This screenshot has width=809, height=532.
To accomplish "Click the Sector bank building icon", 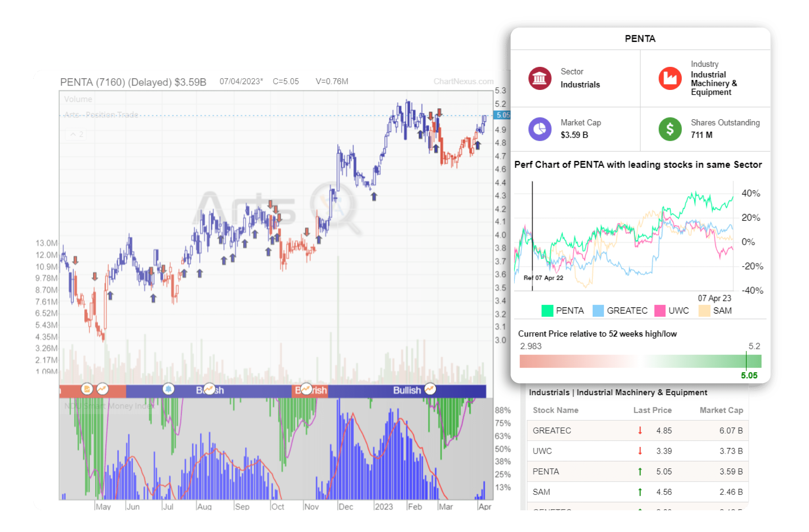I will pyautogui.click(x=540, y=78).
